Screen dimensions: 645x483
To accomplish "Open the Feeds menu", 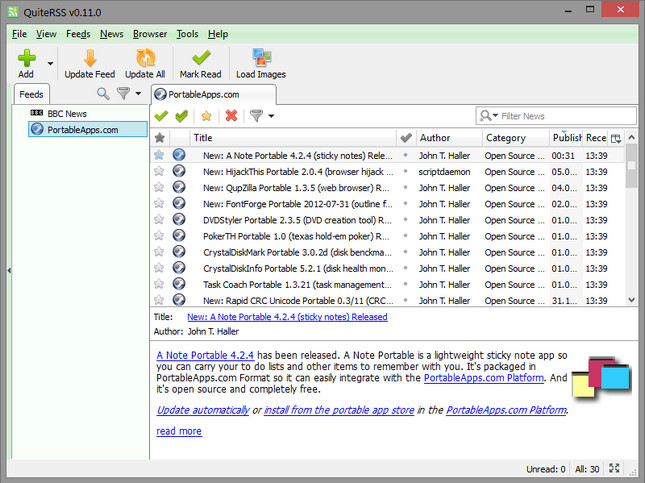I will (78, 34).
